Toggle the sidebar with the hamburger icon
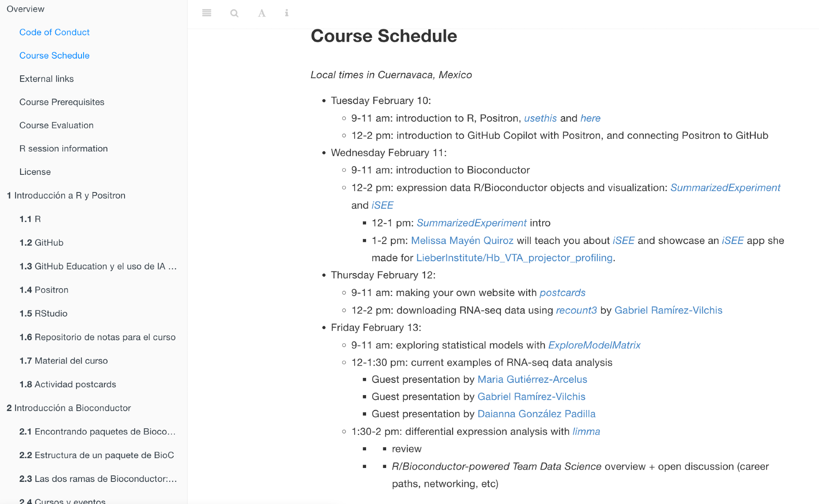The height and width of the screenshot is (504, 819). pyautogui.click(x=207, y=13)
